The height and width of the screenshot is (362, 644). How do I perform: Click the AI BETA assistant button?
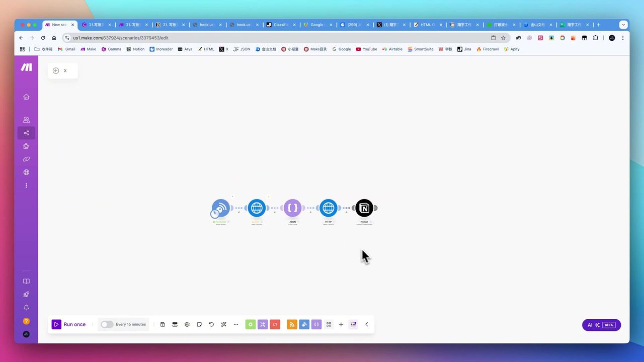[x=601, y=325]
